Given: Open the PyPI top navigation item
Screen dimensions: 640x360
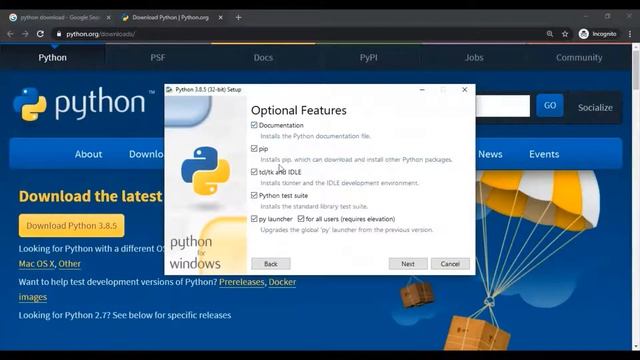Looking at the screenshot, I should 369,58.
